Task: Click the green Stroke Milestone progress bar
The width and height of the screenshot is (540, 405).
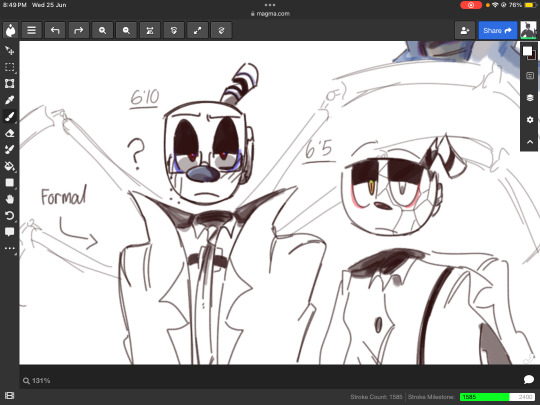Action: pos(497,397)
